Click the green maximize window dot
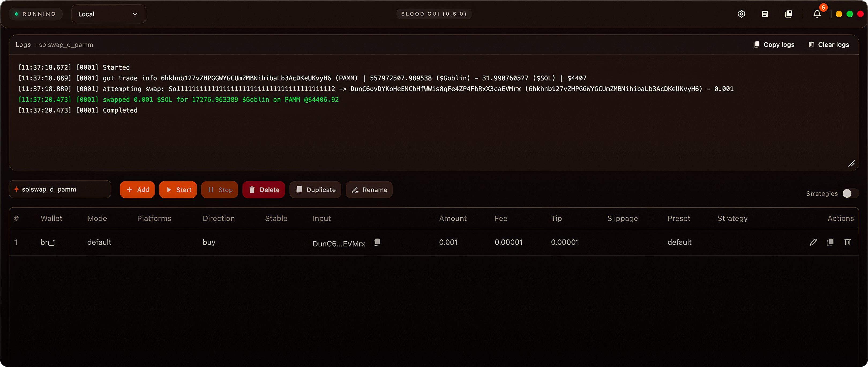 pos(850,14)
